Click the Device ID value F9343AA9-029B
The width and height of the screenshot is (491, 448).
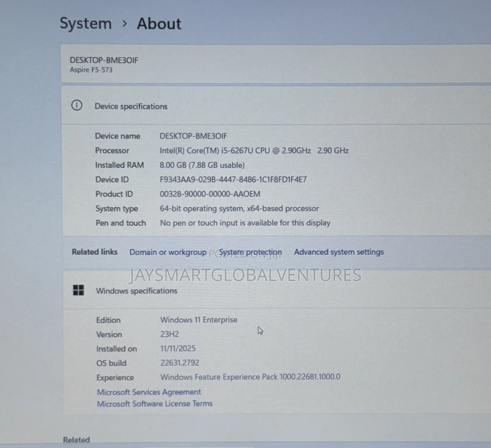[233, 180]
